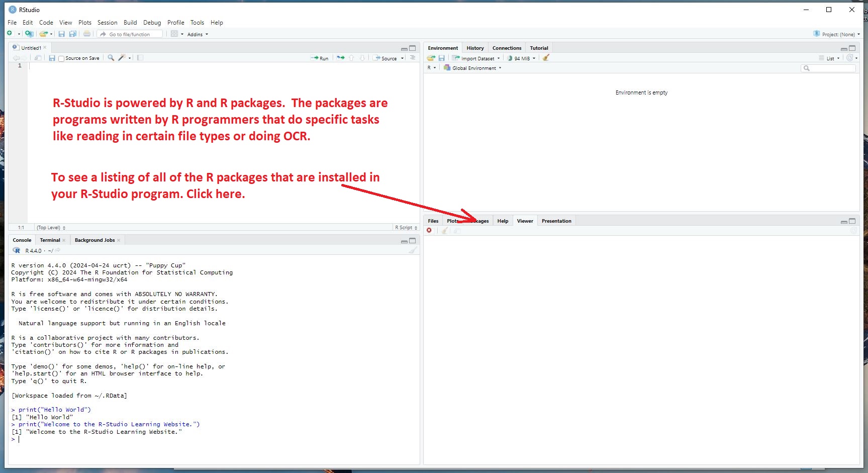Switch to the History tab
Image resolution: width=868 pixels, height=473 pixels.
(475, 48)
